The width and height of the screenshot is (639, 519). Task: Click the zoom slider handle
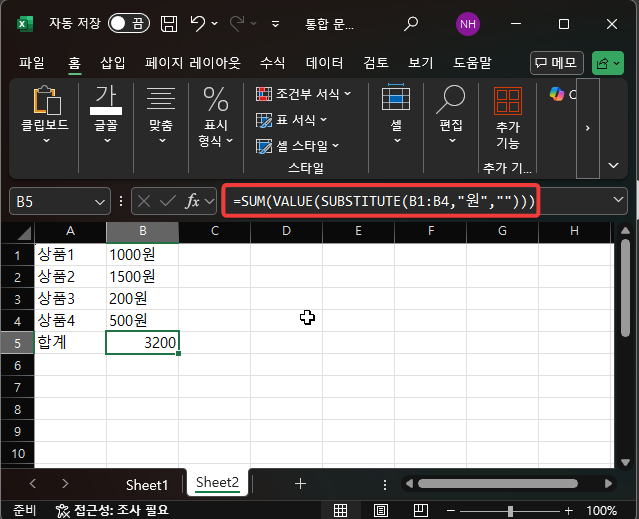click(510, 511)
